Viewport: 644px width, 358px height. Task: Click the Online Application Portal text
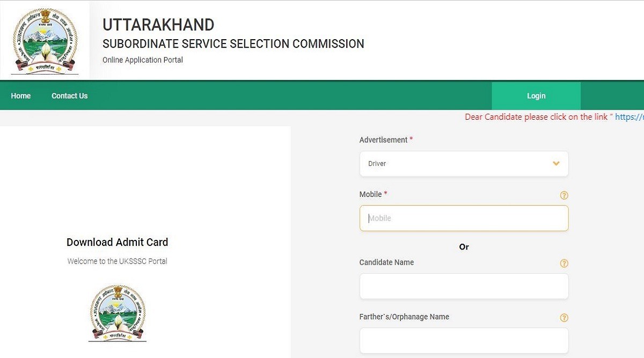[143, 60]
